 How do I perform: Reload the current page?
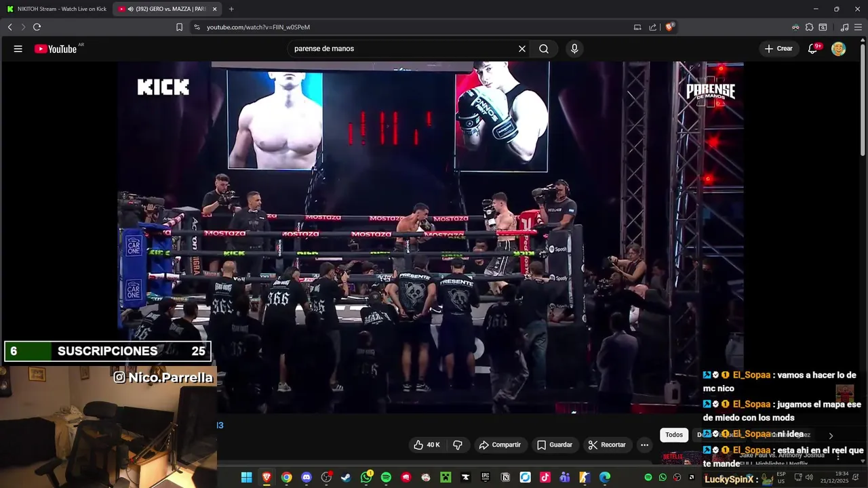[x=37, y=27]
